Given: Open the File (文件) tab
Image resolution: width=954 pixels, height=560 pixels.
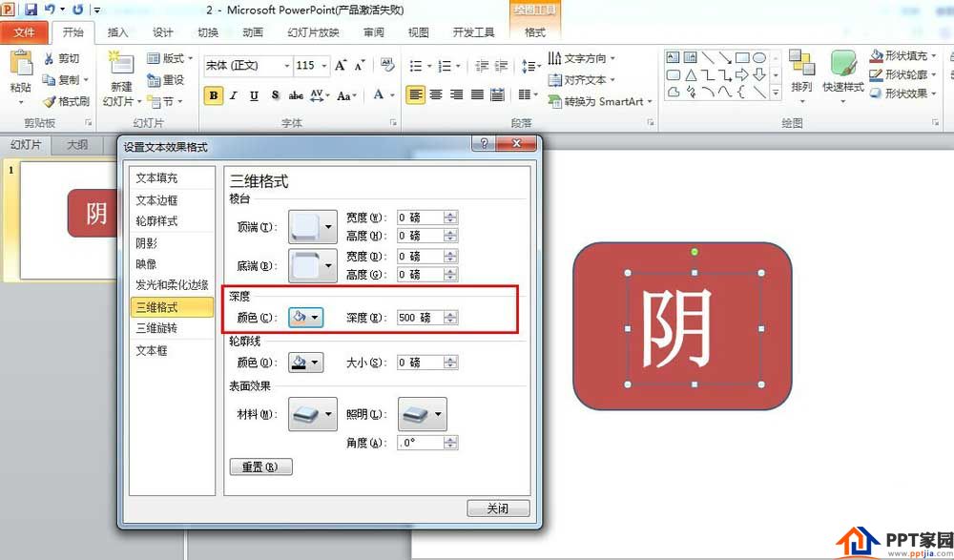Looking at the screenshot, I should [24, 32].
